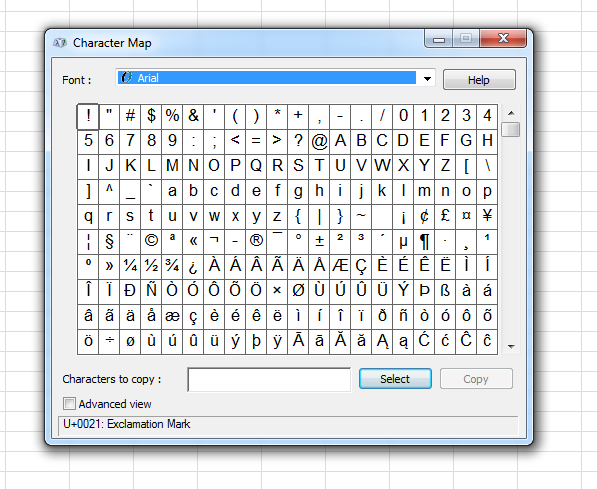Click the Characters to copy field
This screenshot has width=597, height=489.
[x=269, y=379]
